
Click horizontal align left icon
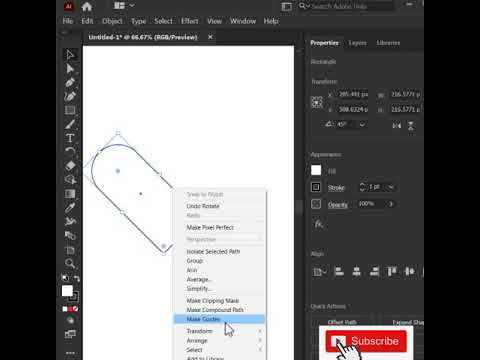coord(339,272)
